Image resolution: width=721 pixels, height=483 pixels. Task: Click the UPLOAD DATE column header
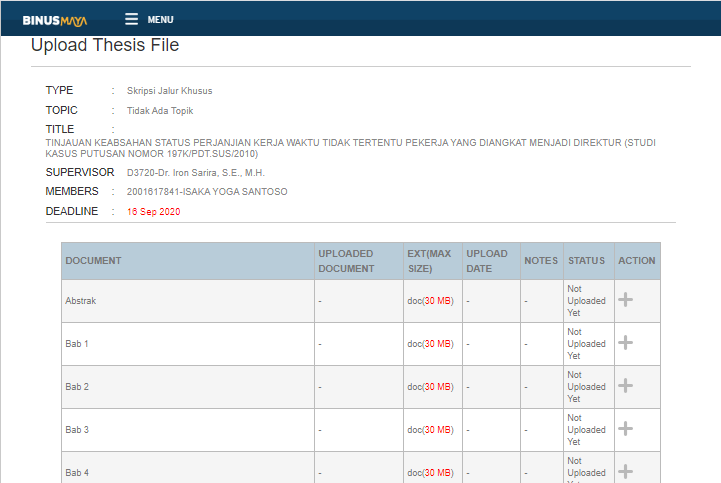[487, 261]
